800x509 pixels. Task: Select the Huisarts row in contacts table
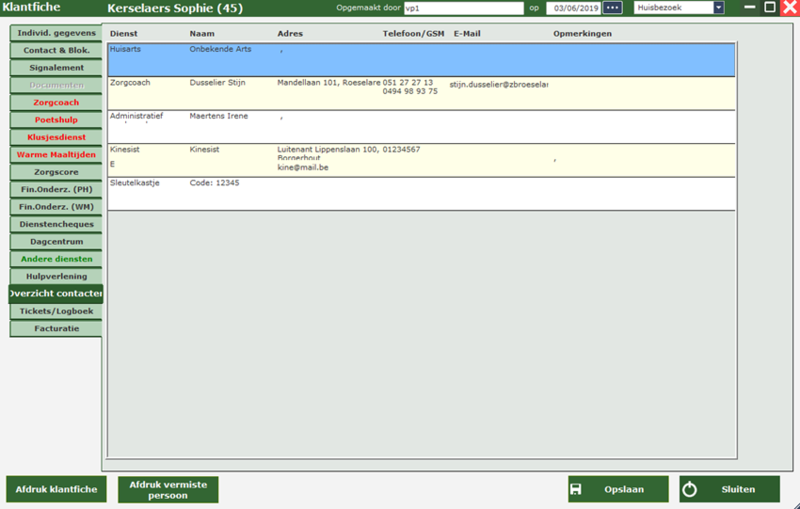pyautogui.click(x=420, y=59)
